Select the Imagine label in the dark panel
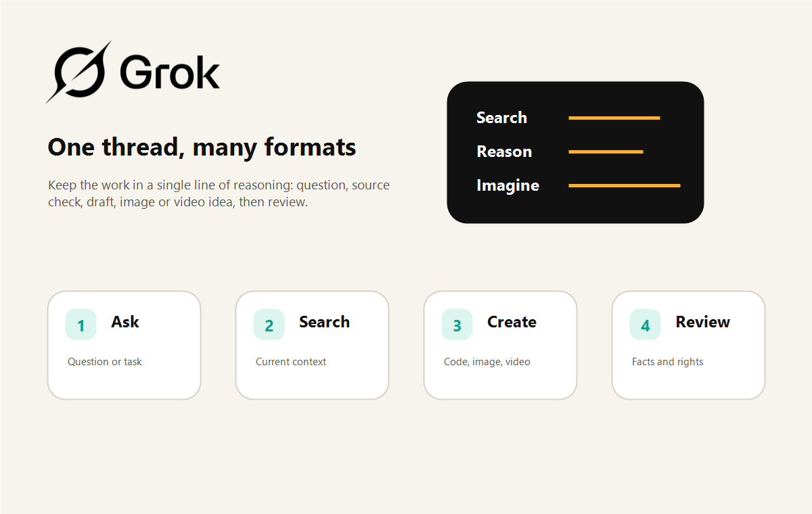Viewport: 812px width, 514px height. click(507, 185)
